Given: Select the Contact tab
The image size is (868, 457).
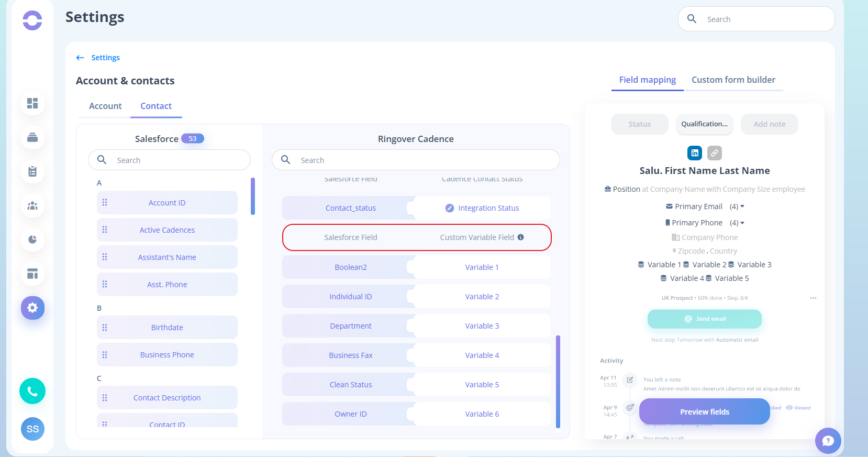Looking at the screenshot, I should click(156, 106).
